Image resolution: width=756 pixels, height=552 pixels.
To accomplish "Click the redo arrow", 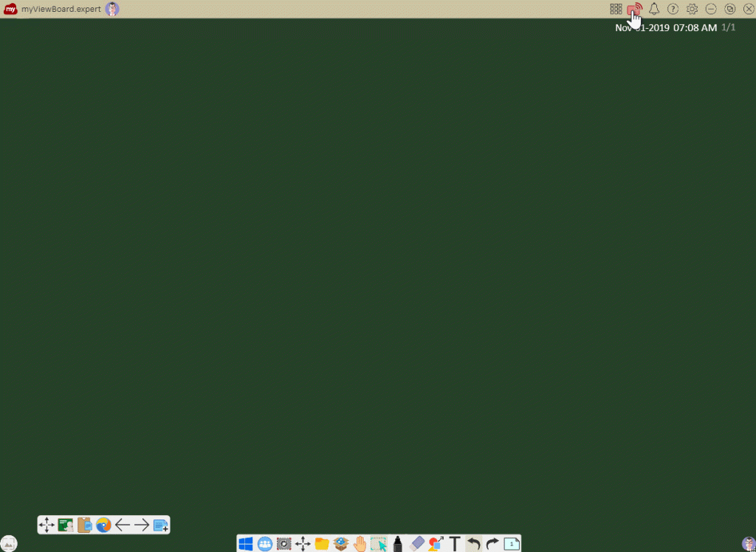I will [x=492, y=544].
